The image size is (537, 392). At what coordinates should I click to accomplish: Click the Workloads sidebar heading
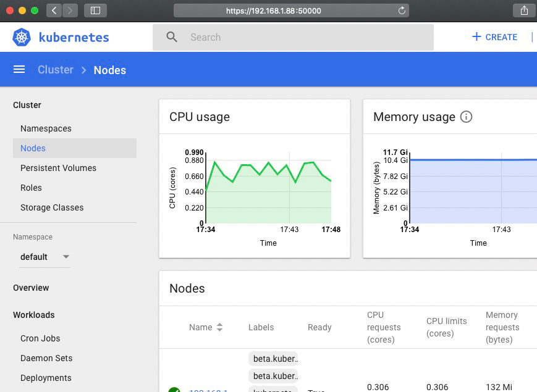tap(33, 315)
